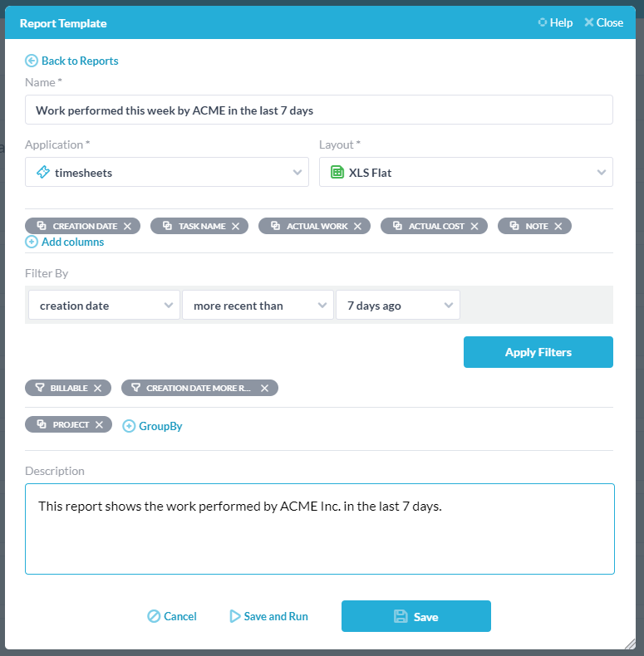Open the Layout dropdown showing XLS Flat
The height and width of the screenshot is (656, 644).
pos(466,172)
